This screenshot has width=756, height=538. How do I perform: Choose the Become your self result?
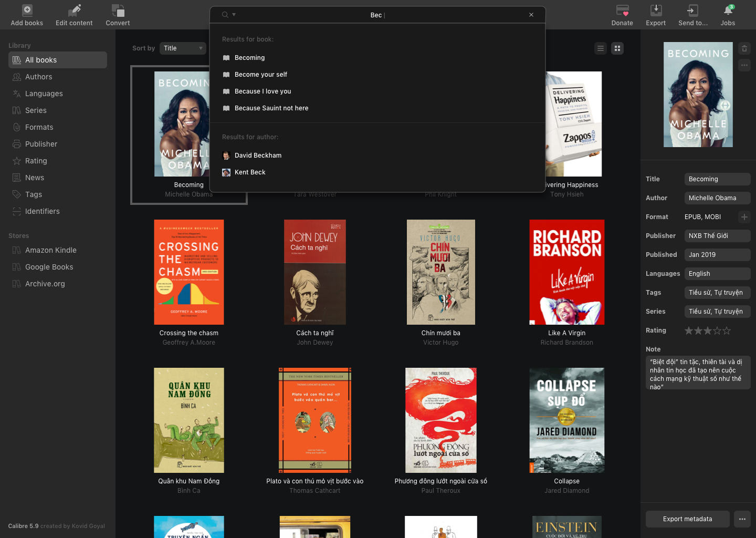[377, 75]
